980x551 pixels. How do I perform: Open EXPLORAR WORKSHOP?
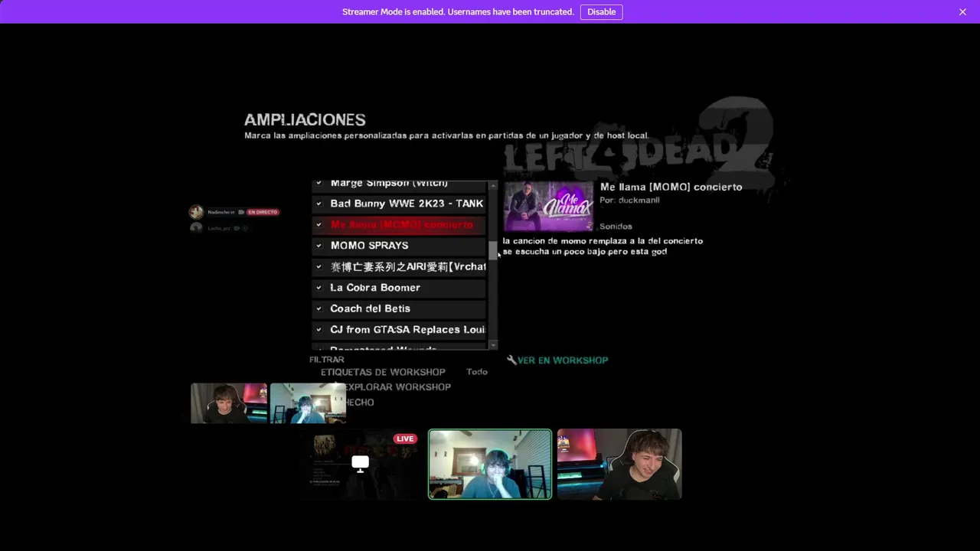[397, 387]
